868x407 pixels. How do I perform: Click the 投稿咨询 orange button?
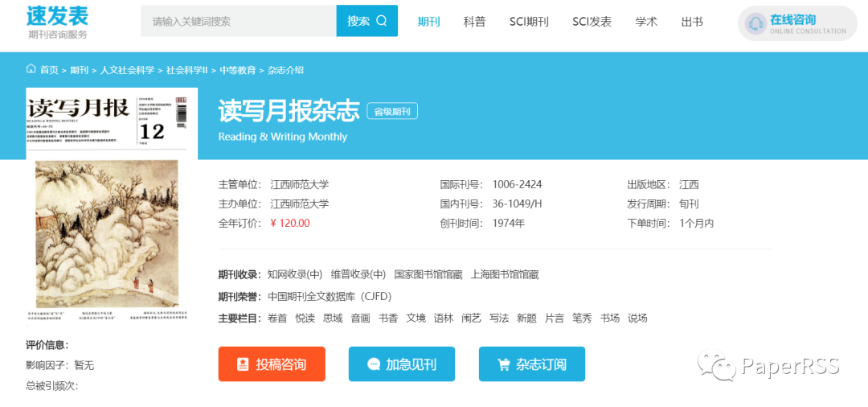(x=272, y=364)
